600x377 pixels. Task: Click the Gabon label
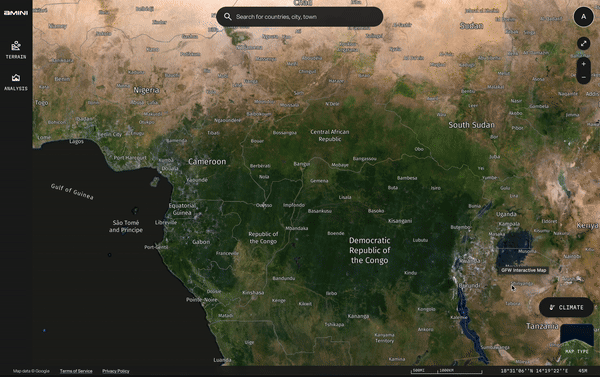pyautogui.click(x=201, y=242)
